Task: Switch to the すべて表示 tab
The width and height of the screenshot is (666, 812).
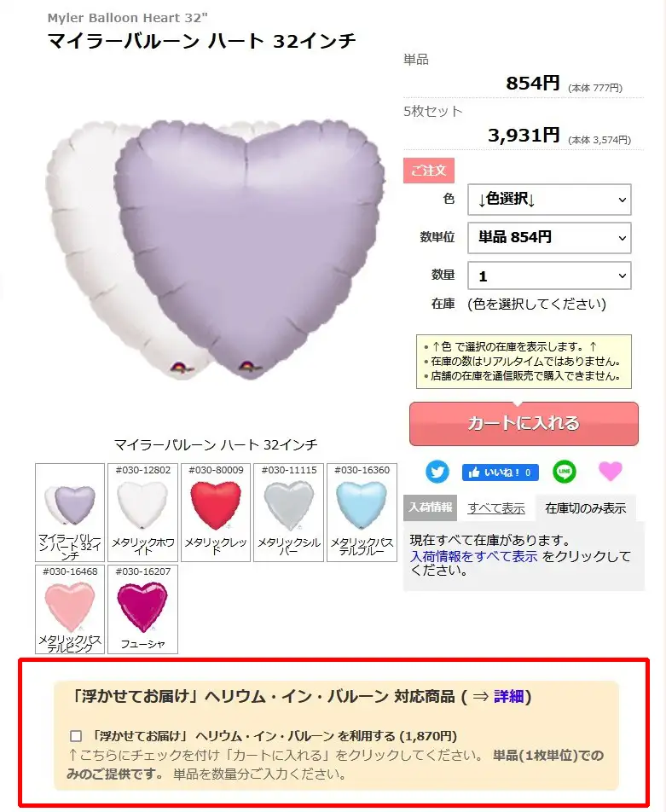Action: click(x=496, y=508)
